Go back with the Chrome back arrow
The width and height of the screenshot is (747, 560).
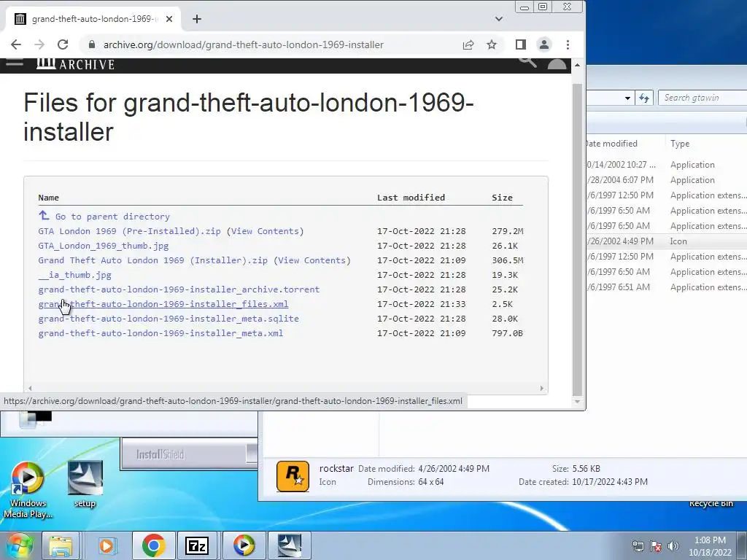point(16,44)
